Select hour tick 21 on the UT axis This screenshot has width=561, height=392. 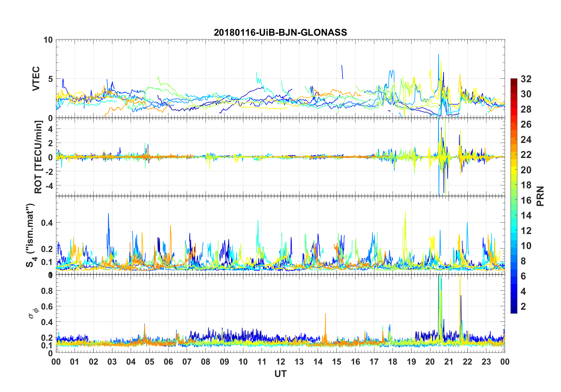tap(449, 362)
